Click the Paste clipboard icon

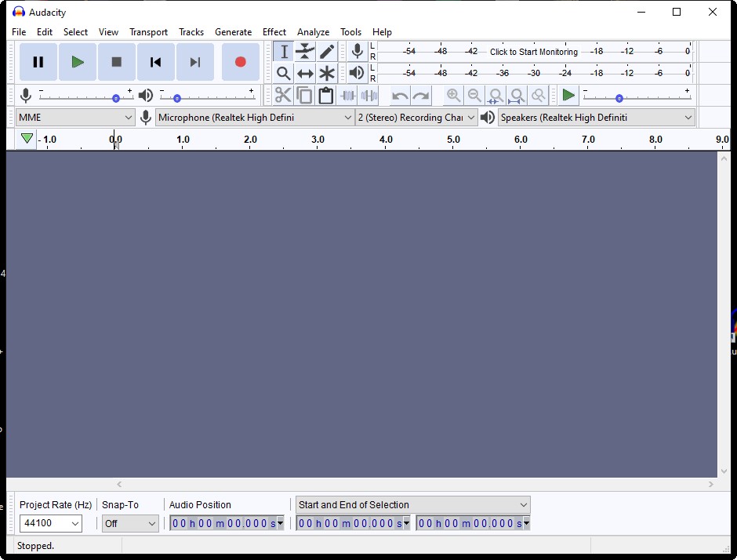(x=326, y=96)
